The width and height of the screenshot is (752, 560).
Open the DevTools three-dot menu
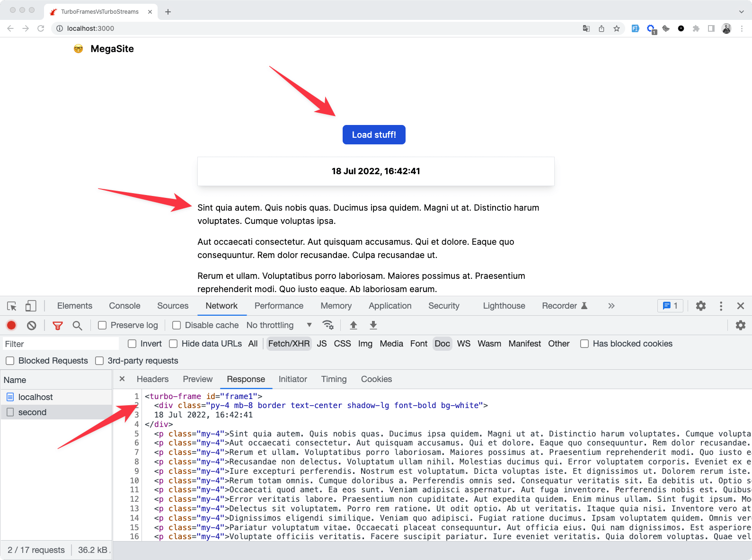click(721, 306)
